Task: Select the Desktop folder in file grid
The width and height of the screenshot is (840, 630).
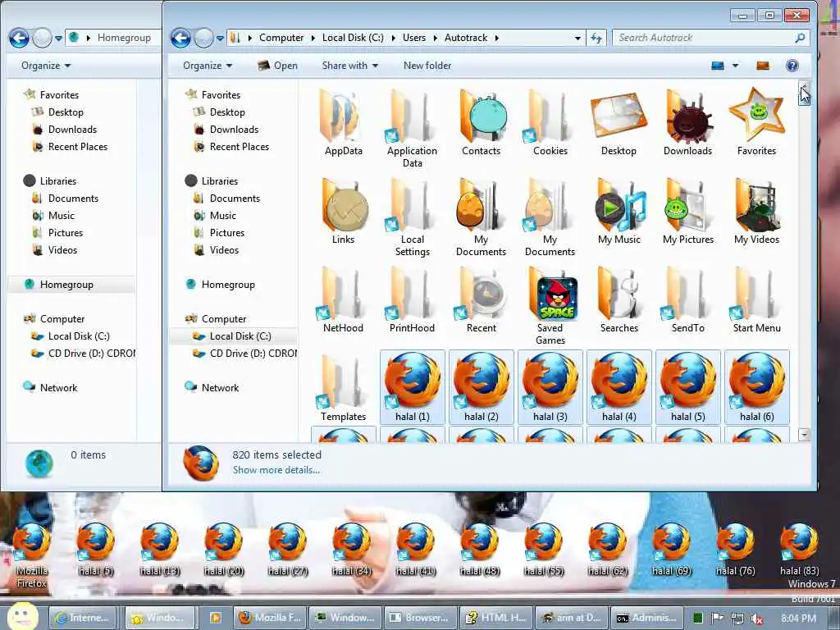Action: (619, 122)
